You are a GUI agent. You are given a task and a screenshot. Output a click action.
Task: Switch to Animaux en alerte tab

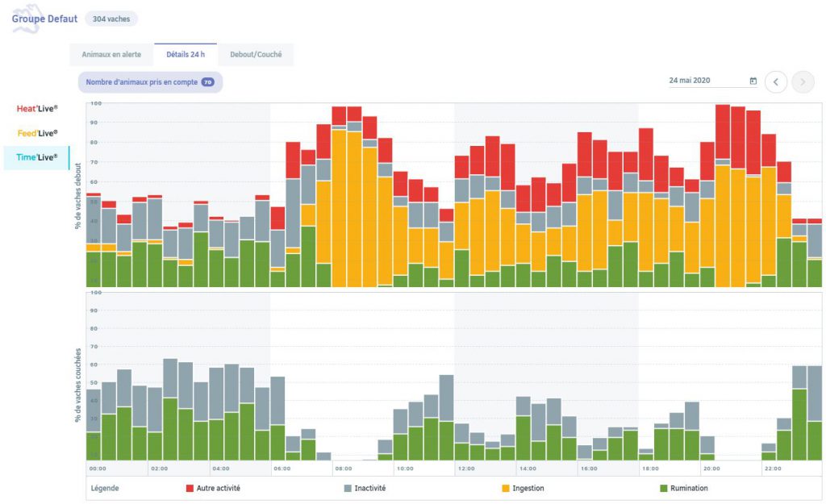111,55
